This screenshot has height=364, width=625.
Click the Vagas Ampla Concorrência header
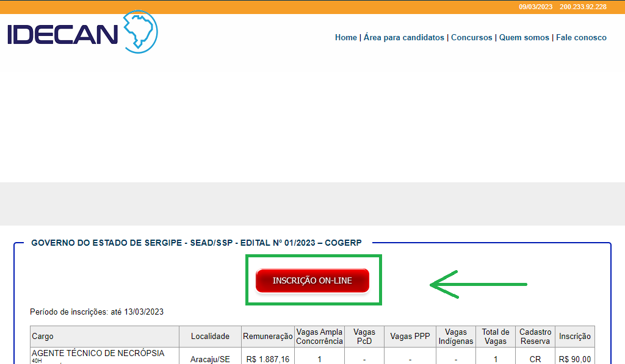point(319,337)
